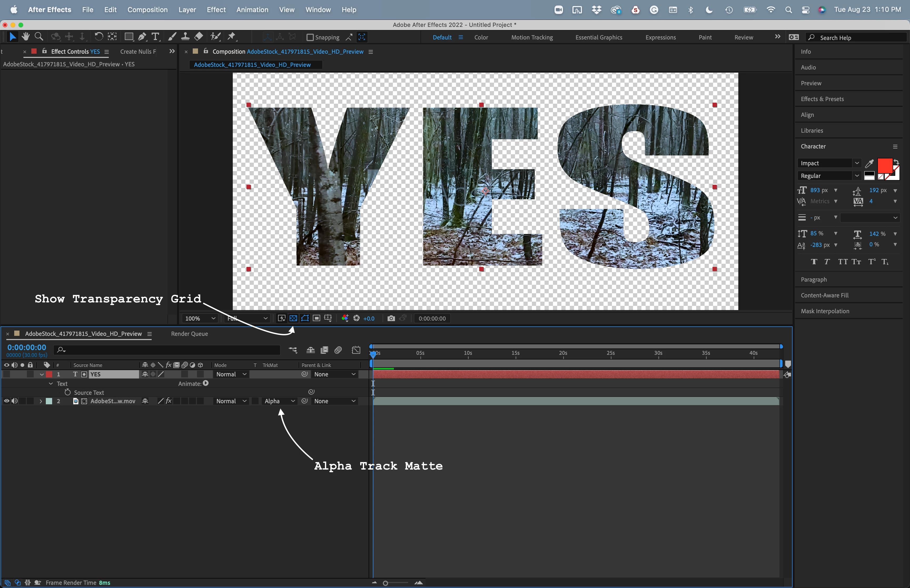
Task: Select the Horizontal Type tool
Action: pyautogui.click(x=155, y=37)
